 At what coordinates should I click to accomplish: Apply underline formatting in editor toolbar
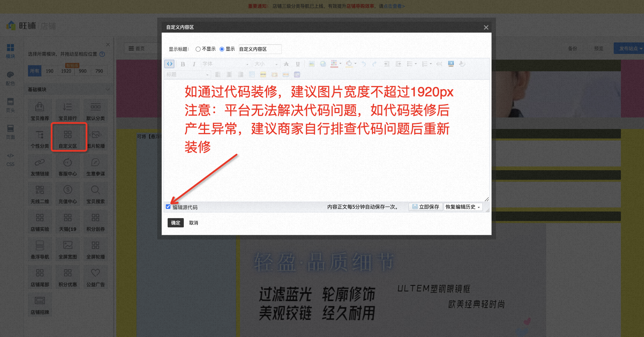(298, 64)
